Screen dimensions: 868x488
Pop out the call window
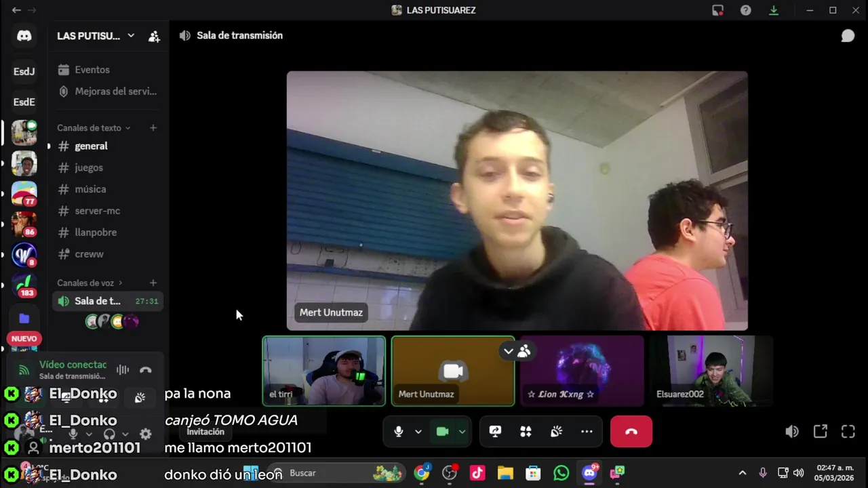coord(821,432)
